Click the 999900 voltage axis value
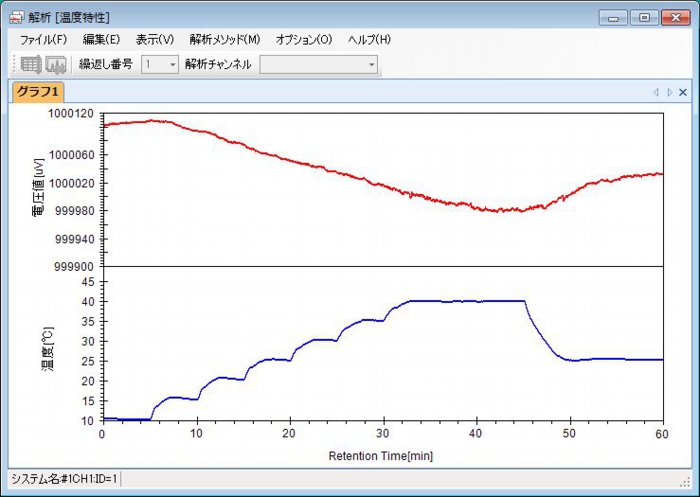This screenshot has width=700, height=497. point(75,267)
